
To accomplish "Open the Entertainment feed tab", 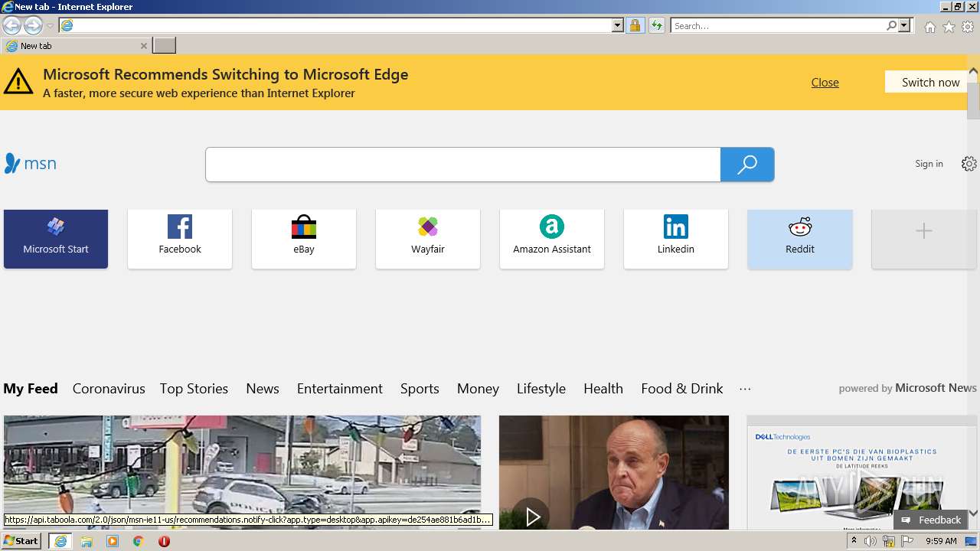I will [x=340, y=389].
